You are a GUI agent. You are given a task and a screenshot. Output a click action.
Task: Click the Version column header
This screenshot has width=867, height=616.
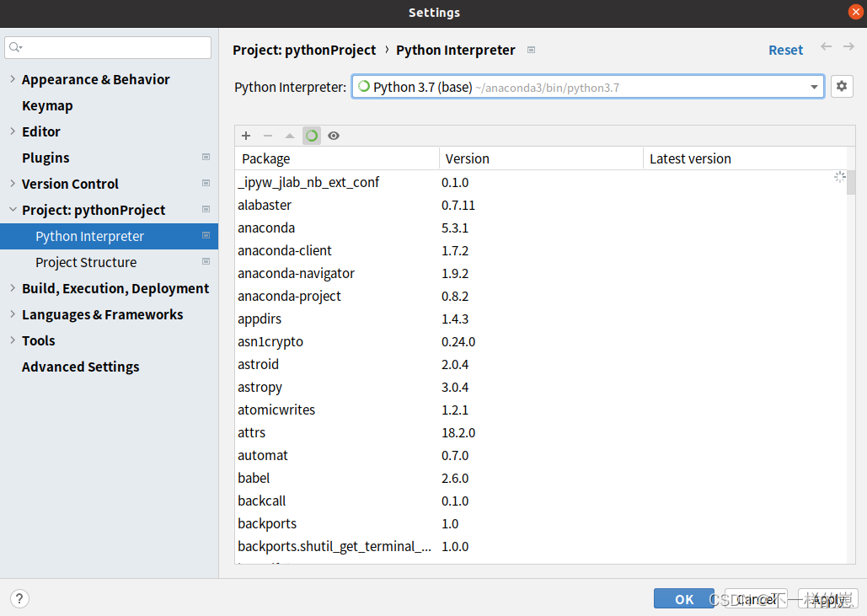tap(541, 158)
